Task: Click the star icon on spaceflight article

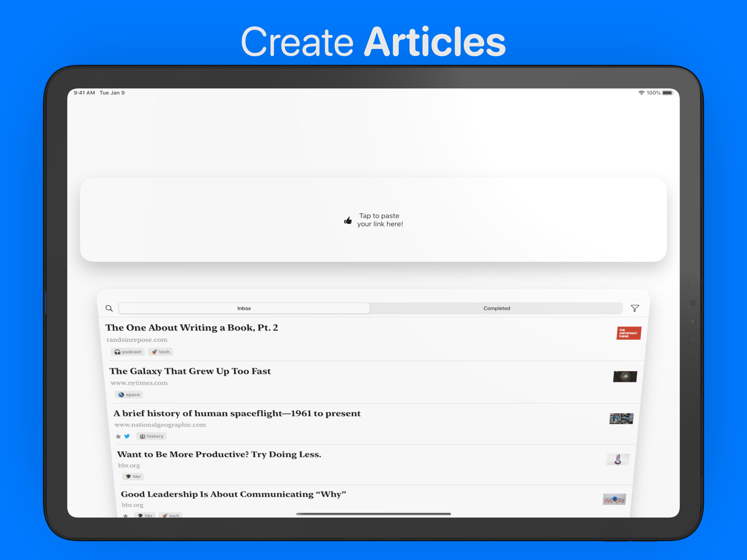Action: [118, 436]
